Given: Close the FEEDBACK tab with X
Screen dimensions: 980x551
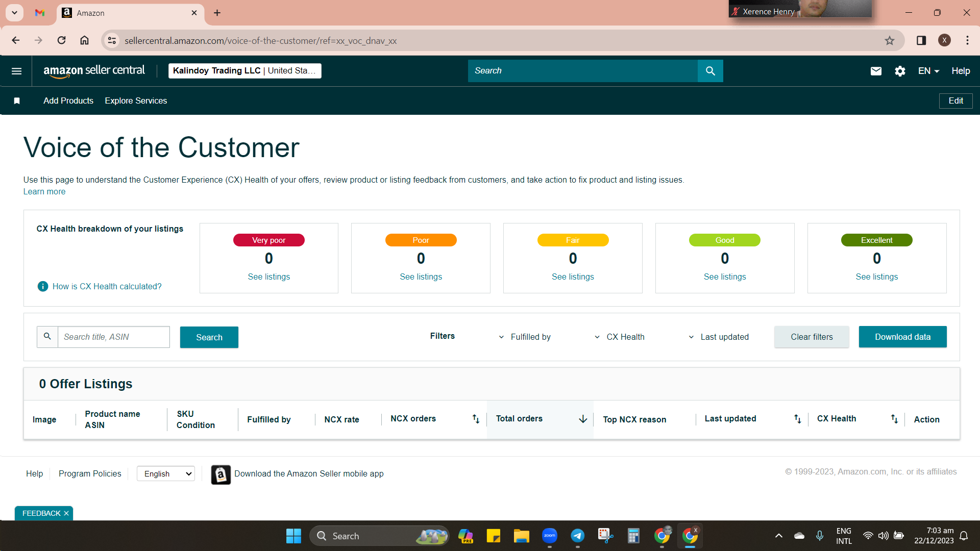Looking at the screenshot, I should pyautogui.click(x=66, y=513).
